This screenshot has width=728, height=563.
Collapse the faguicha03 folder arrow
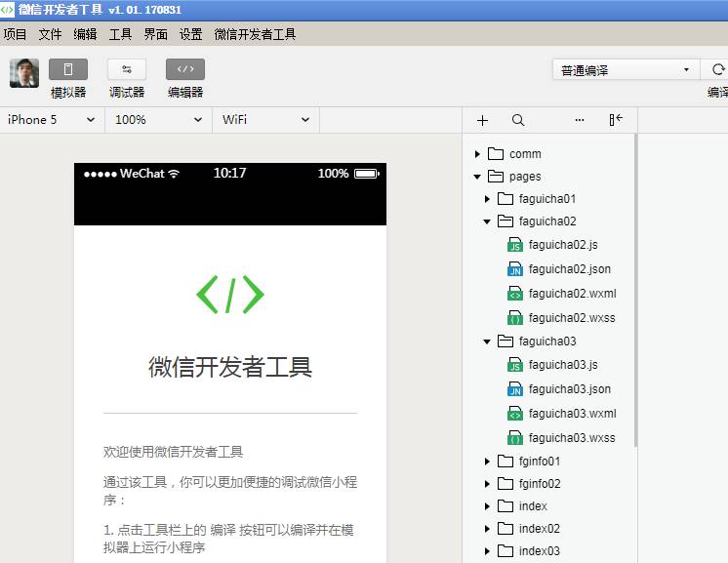pyautogui.click(x=487, y=342)
